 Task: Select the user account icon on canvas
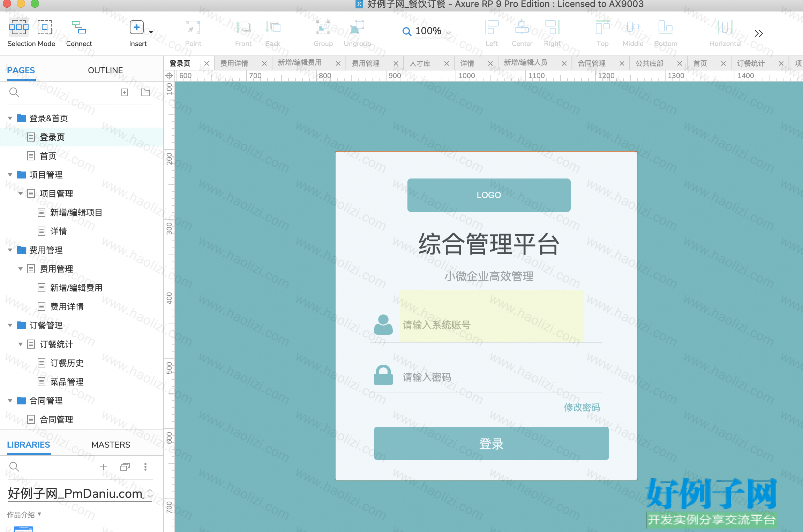coord(383,325)
